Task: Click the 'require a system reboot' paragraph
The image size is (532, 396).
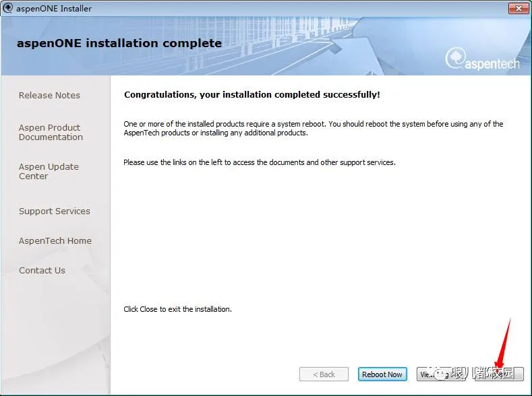Action: (313, 129)
